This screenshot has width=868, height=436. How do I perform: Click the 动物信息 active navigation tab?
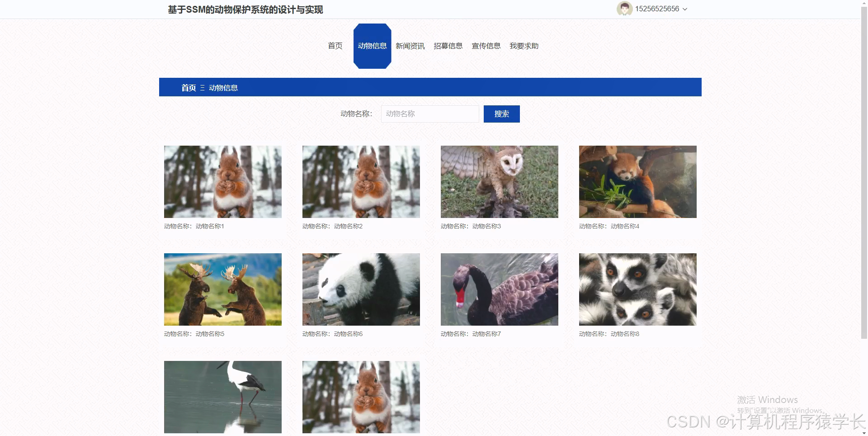point(372,46)
